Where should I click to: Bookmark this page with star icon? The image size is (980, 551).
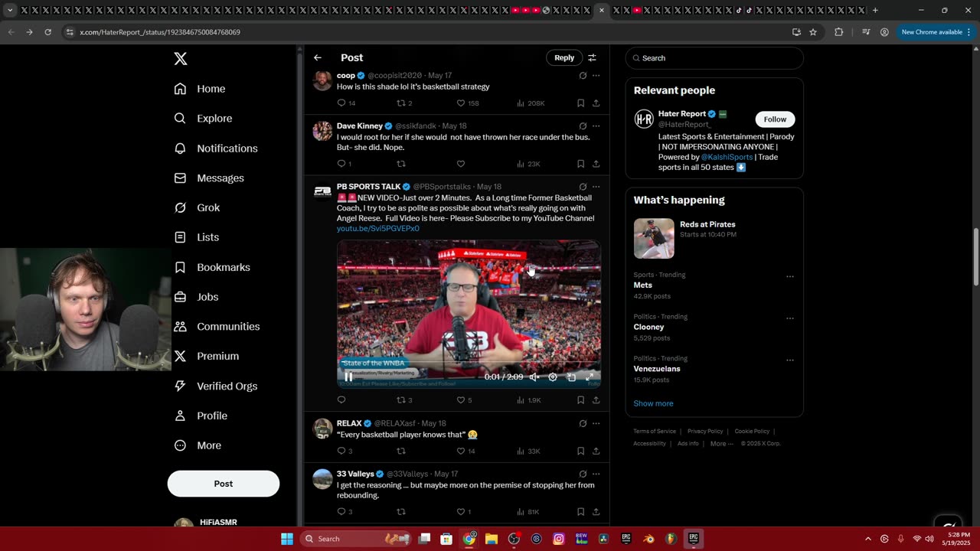(813, 32)
